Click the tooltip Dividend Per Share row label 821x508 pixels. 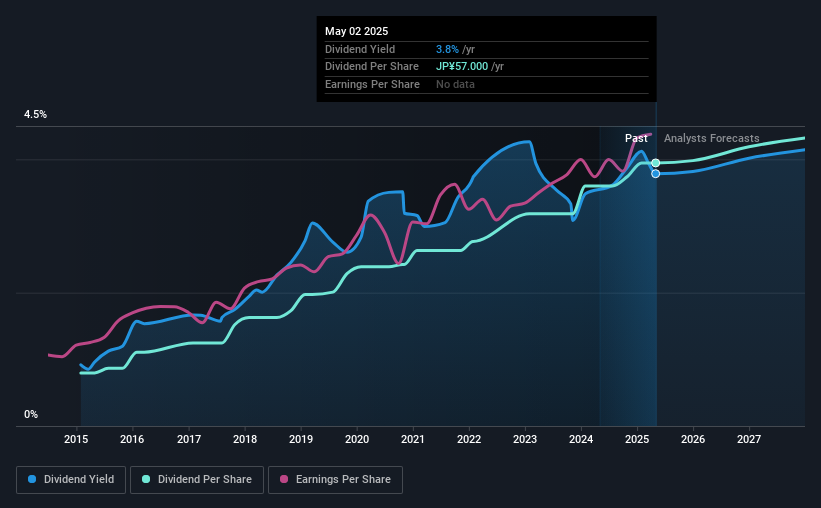372,67
